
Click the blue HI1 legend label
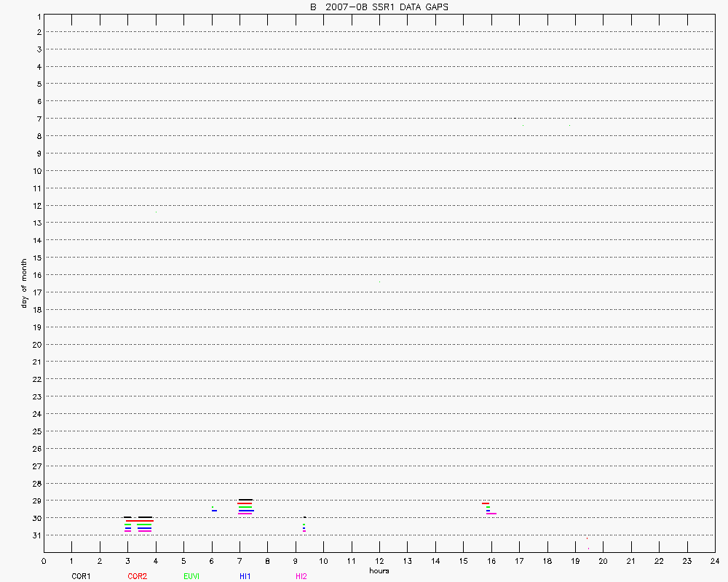pos(245,576)
